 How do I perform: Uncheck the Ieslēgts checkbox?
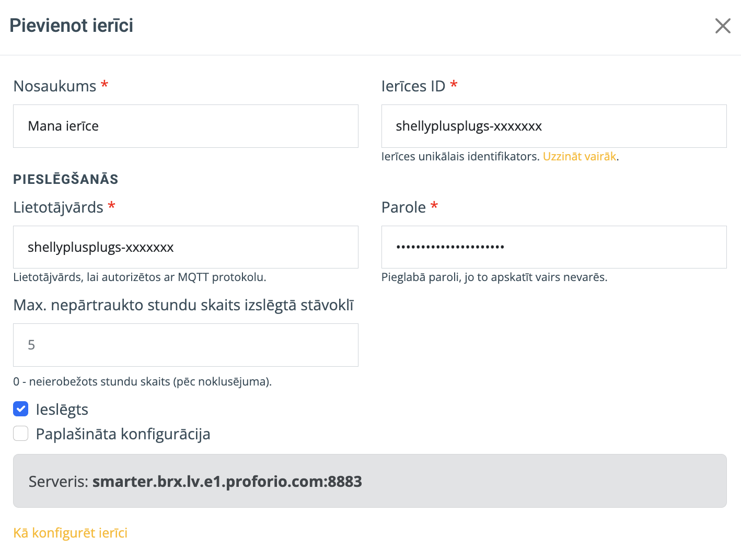[x=21, y=409]
